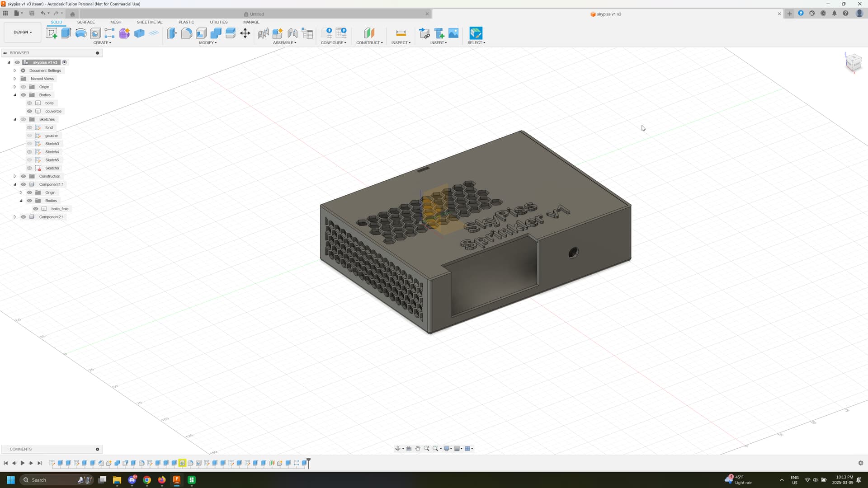Open the Untitled document tab
The height and width of the screenshot is (488, 868).
256,14
